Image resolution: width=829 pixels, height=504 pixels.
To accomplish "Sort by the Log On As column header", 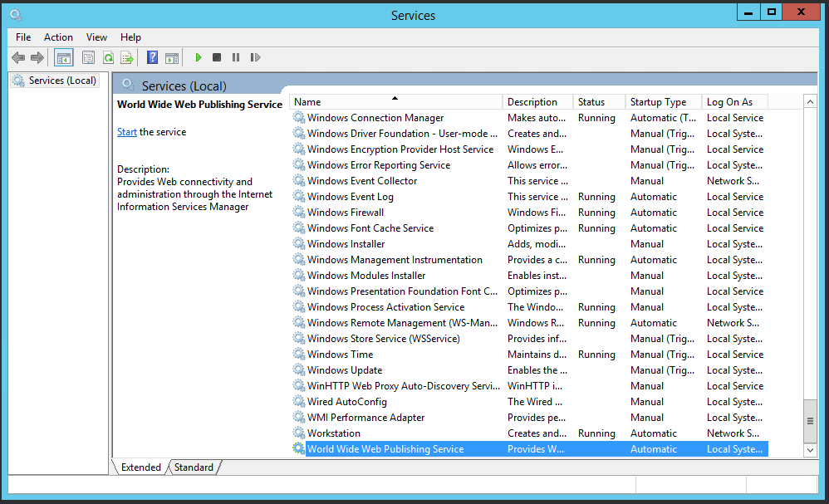I will 735,102.
